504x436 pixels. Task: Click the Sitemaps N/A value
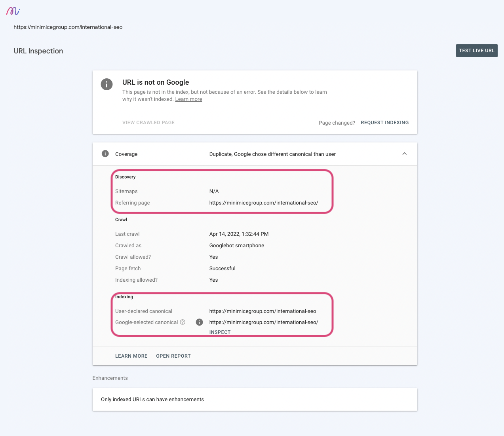(x=214, y=191)
